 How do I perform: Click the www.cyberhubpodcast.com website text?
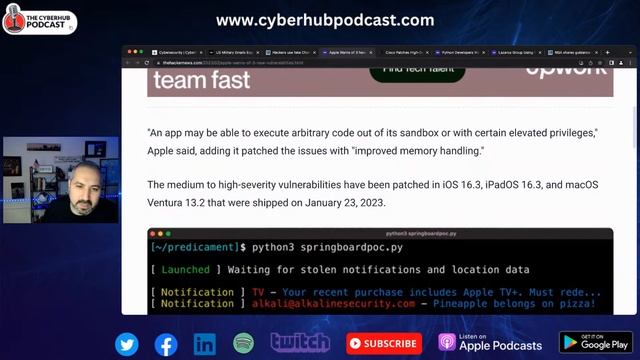point(325,20)
